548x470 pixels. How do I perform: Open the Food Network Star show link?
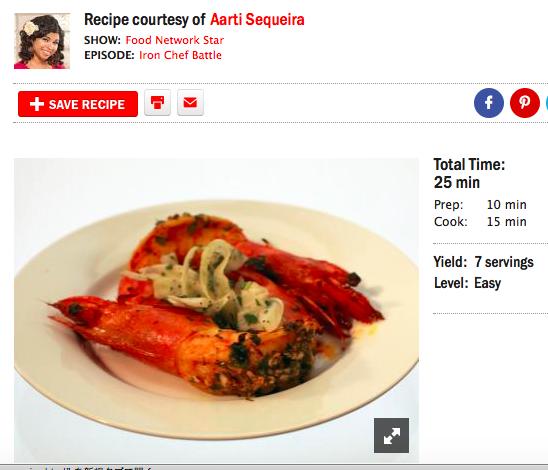tap(175, 40)
